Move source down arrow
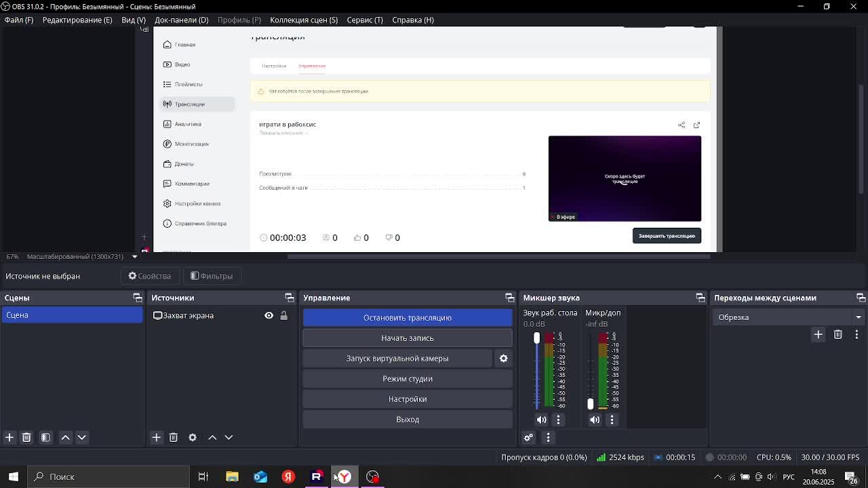 pyautogui.click(x=229, y=438)
